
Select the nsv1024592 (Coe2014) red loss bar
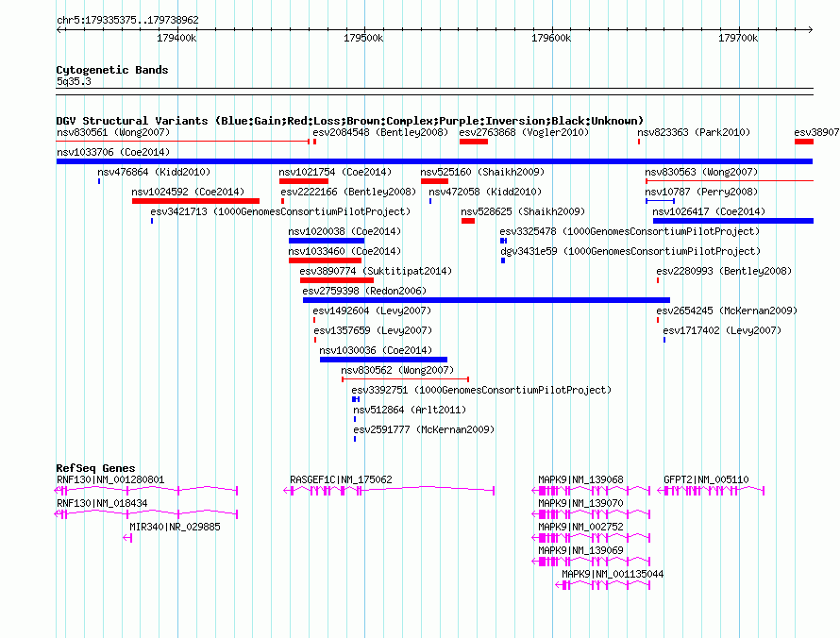point(195,201)
